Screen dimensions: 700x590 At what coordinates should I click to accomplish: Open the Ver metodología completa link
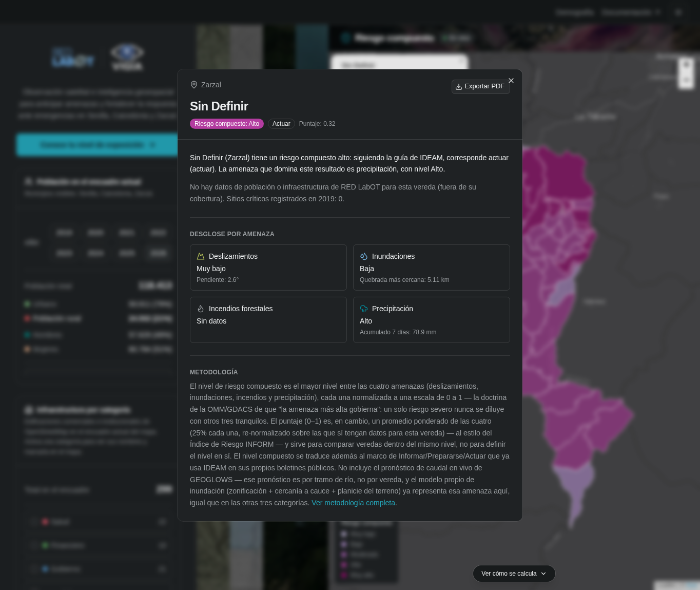point(354,503)
